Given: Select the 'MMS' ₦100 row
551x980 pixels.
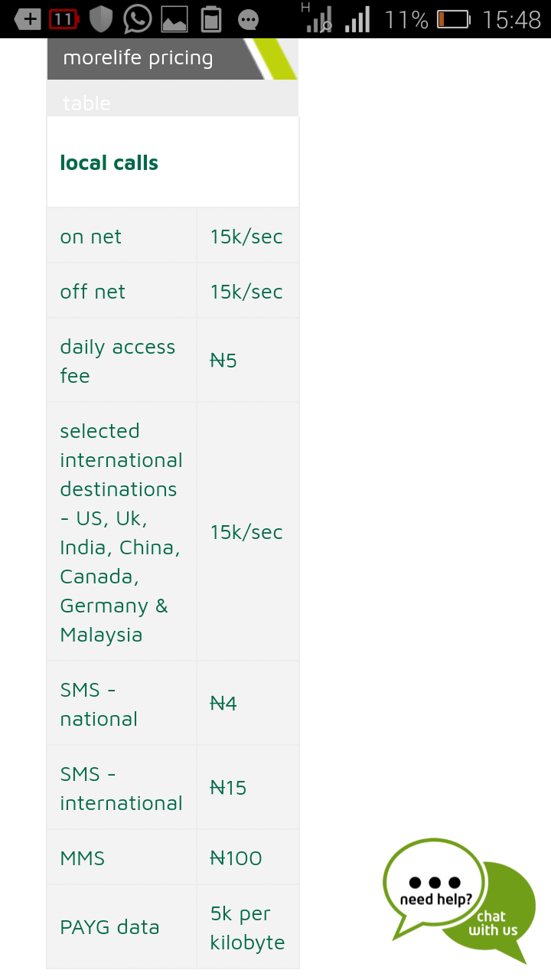Looking at the screenshot, I should point(173,857).
